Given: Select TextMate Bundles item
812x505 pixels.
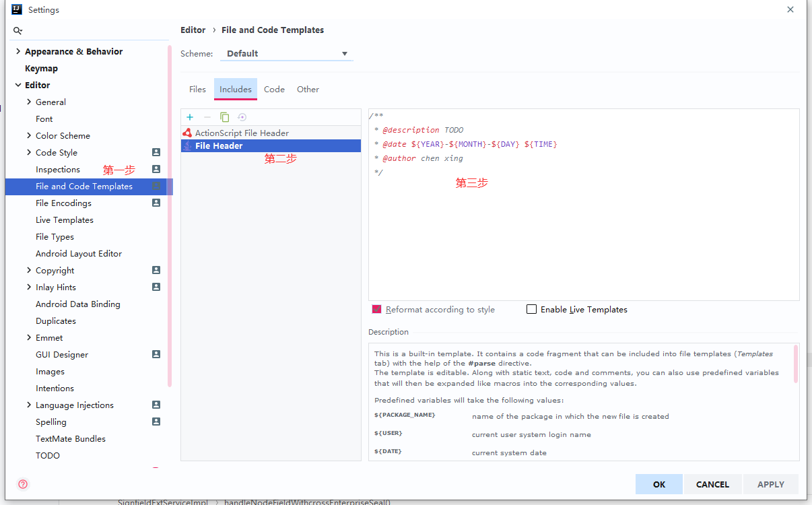Looking at the screenshot, I should click(71, 438).
